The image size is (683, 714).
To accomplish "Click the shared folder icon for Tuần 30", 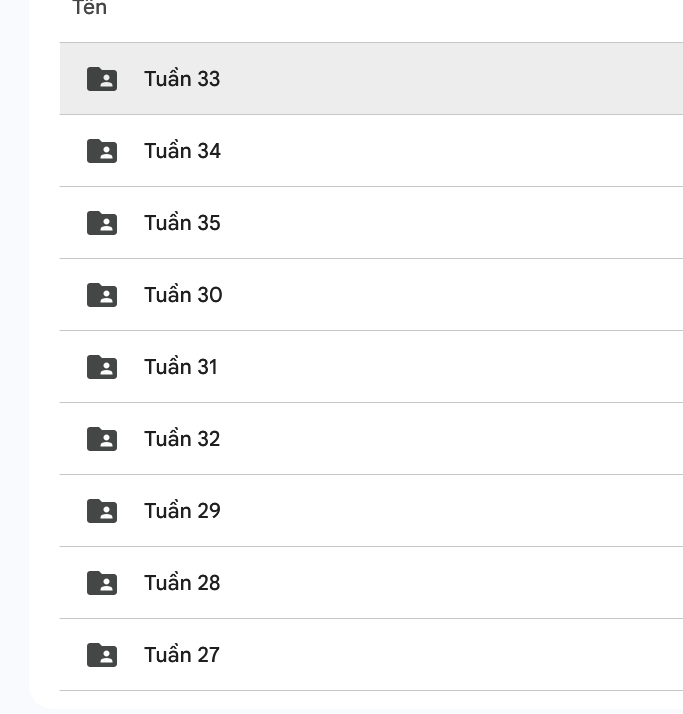I will pos(102,295).
